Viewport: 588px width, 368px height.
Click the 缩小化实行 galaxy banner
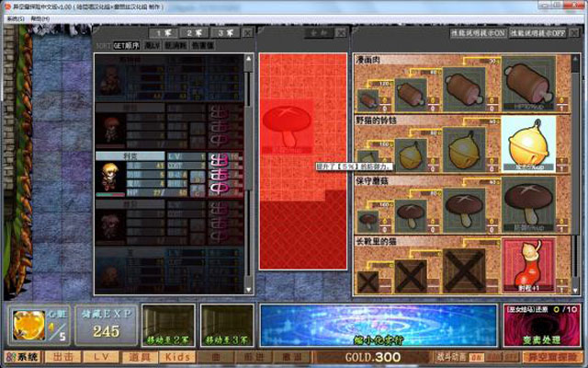[379, 326]
